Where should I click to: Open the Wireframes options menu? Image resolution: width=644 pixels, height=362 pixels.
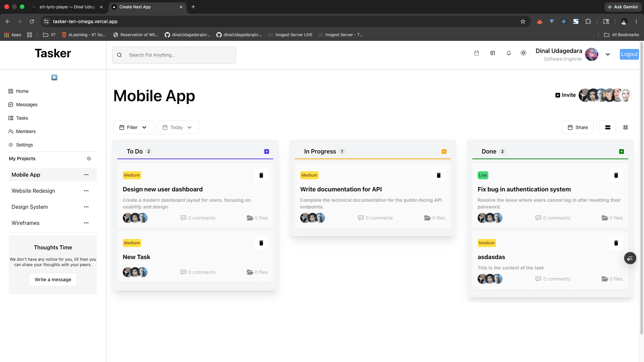tap(86, 223)
